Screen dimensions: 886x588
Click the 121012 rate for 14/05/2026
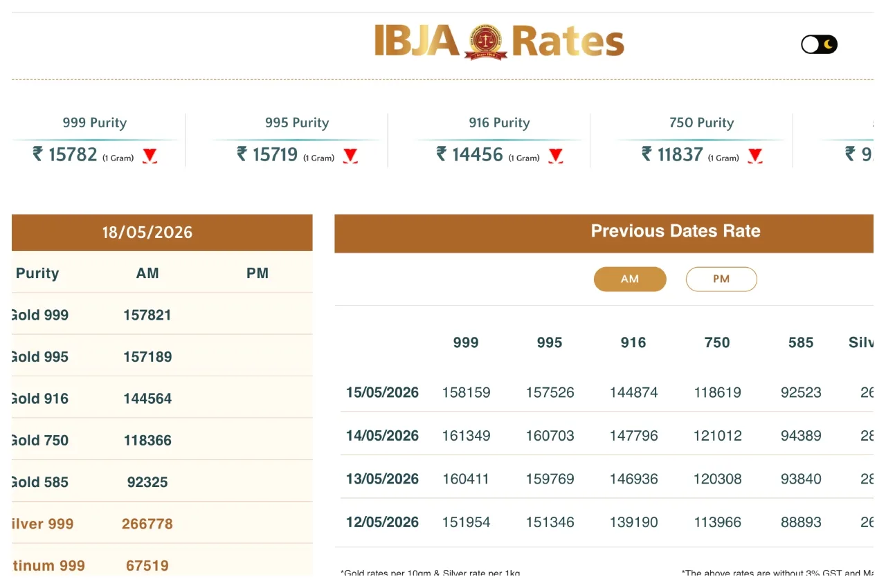pos(718,436)
